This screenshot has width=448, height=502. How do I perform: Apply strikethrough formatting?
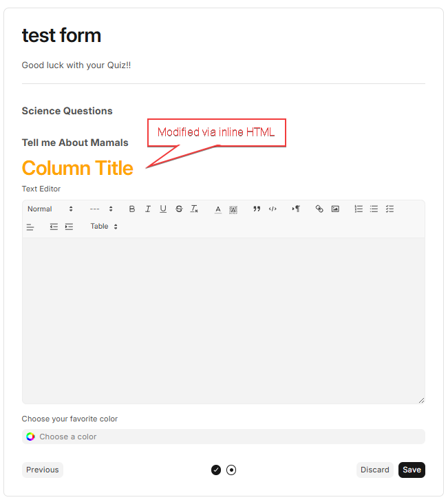tap(179, 209)
